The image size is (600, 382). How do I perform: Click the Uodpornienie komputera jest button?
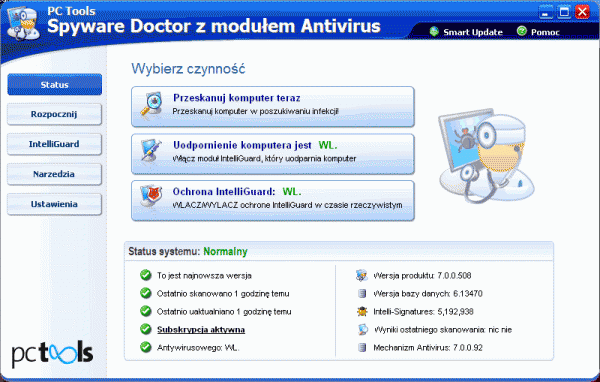click(x=273, y=154)
